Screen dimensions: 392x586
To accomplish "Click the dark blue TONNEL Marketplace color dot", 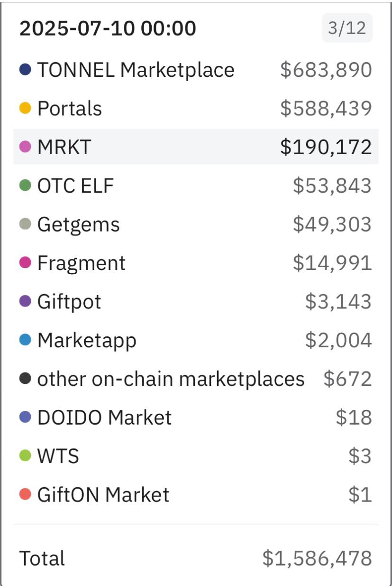I will click(x=25, y=70).
